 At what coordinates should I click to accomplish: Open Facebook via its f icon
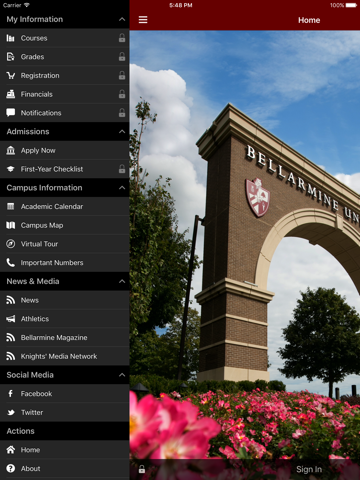[11, 394]
